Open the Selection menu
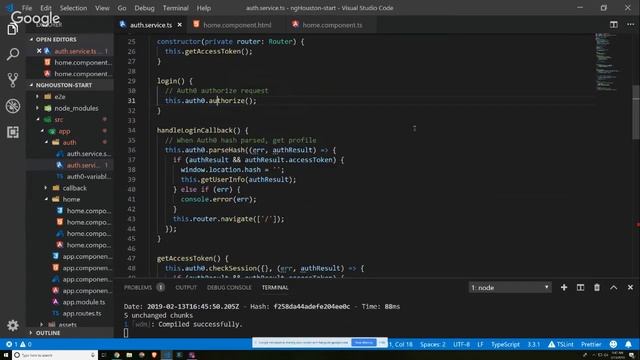This screenshot has height=360, width=640. 73,8
